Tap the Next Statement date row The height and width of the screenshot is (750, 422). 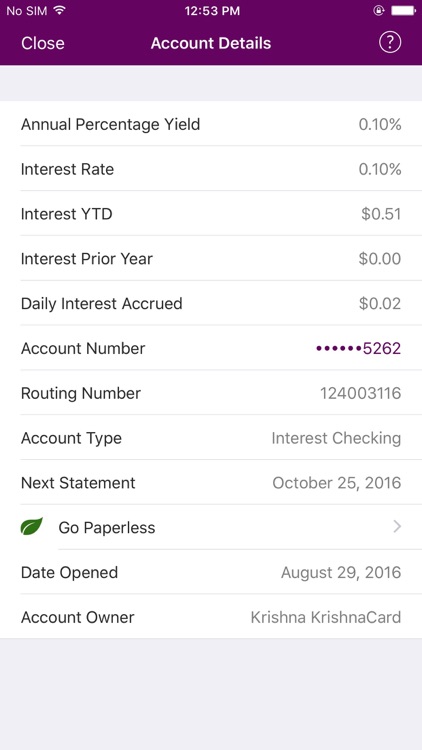(x=211, y=483)
